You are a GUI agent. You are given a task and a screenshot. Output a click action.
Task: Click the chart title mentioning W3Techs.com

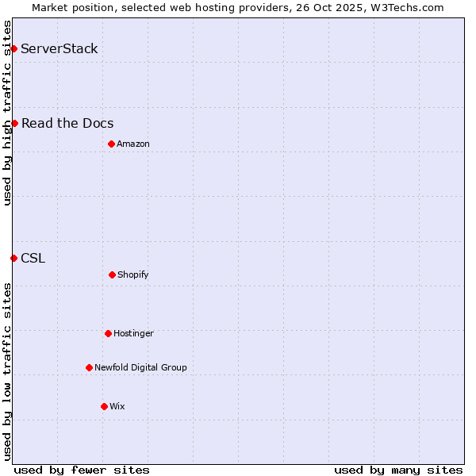click(238, 7)
